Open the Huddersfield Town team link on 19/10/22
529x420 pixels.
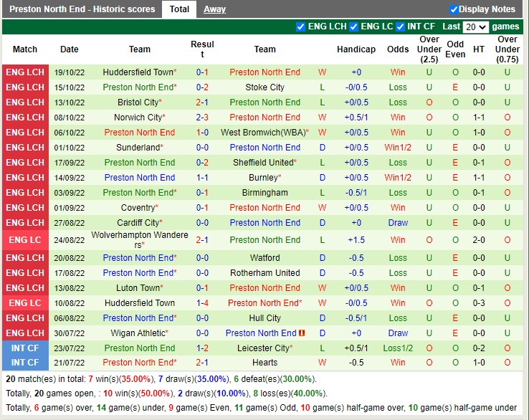(x=138, y=72)
